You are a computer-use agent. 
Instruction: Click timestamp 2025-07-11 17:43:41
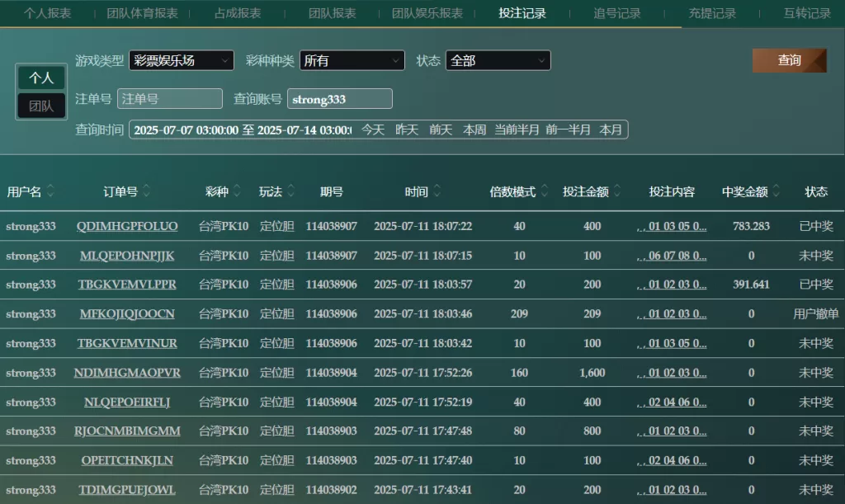(423, 490)
